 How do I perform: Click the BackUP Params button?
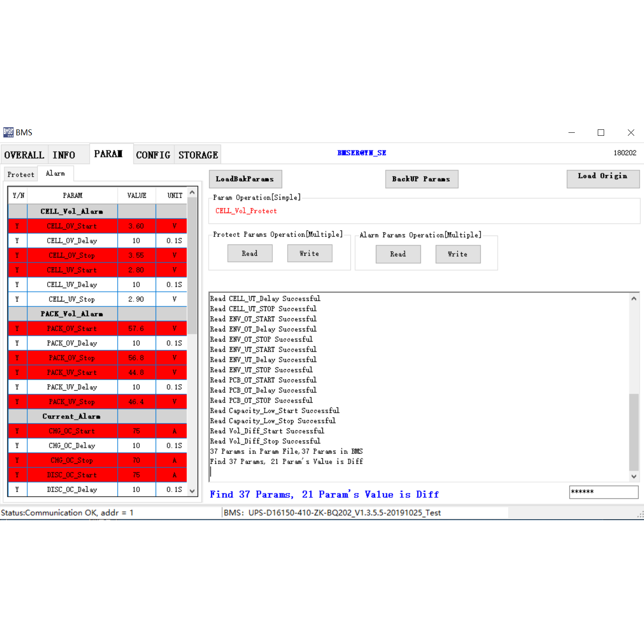(x=422, y=179)
